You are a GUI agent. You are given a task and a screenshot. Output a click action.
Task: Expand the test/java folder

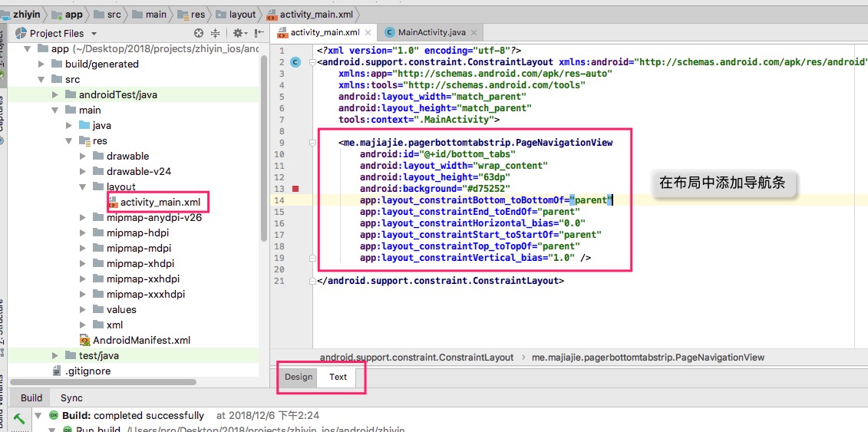54,356
